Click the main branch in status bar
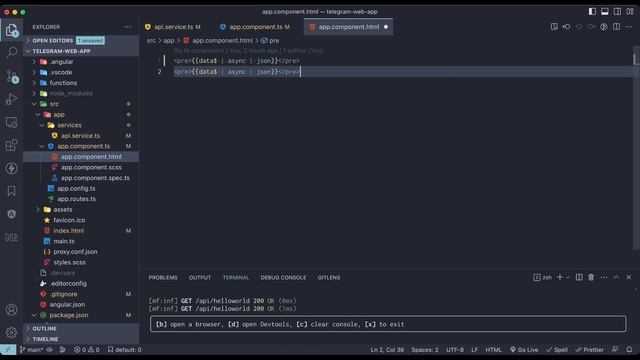Screen dimensions: 640x360 32,350
